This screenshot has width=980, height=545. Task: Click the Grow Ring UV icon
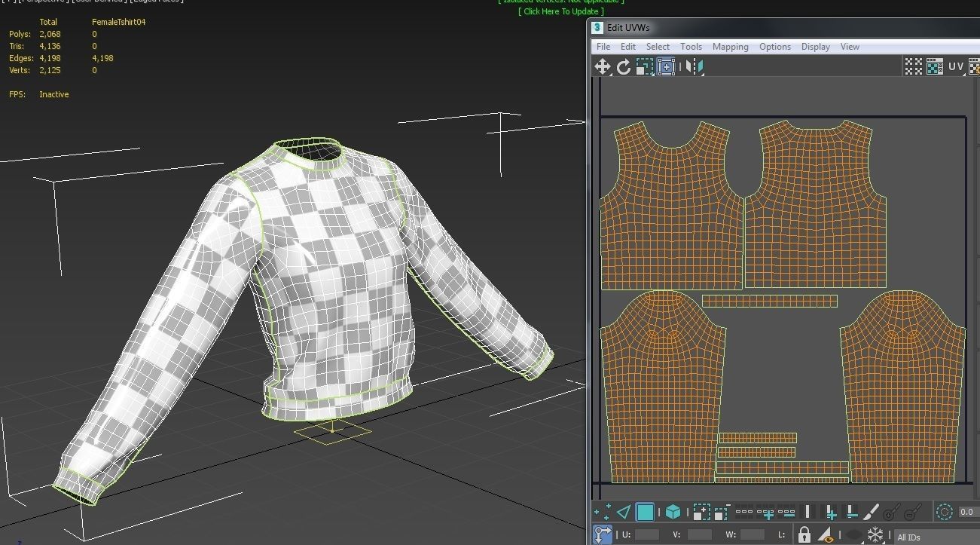point(829,512)
